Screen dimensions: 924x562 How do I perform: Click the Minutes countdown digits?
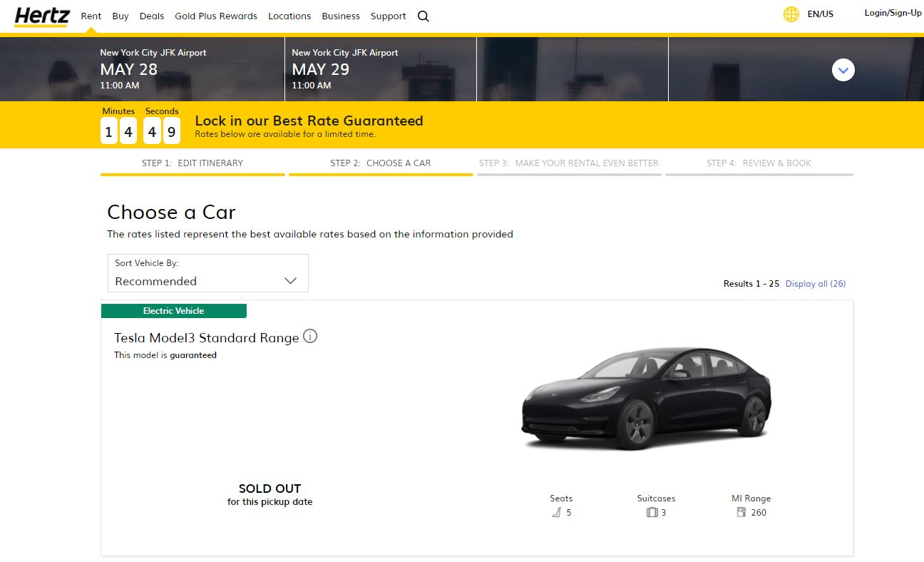click(118, 131)
